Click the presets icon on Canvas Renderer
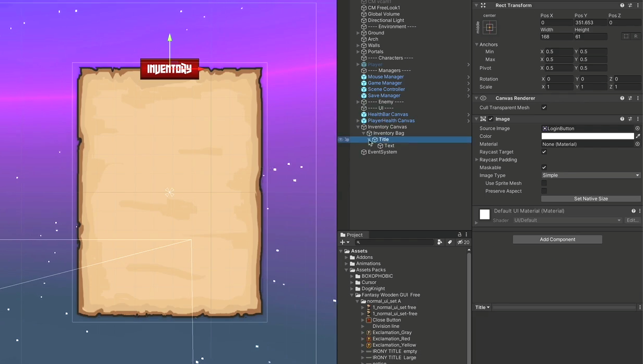This screenshot has width=643, height=364. click(630, 98)
